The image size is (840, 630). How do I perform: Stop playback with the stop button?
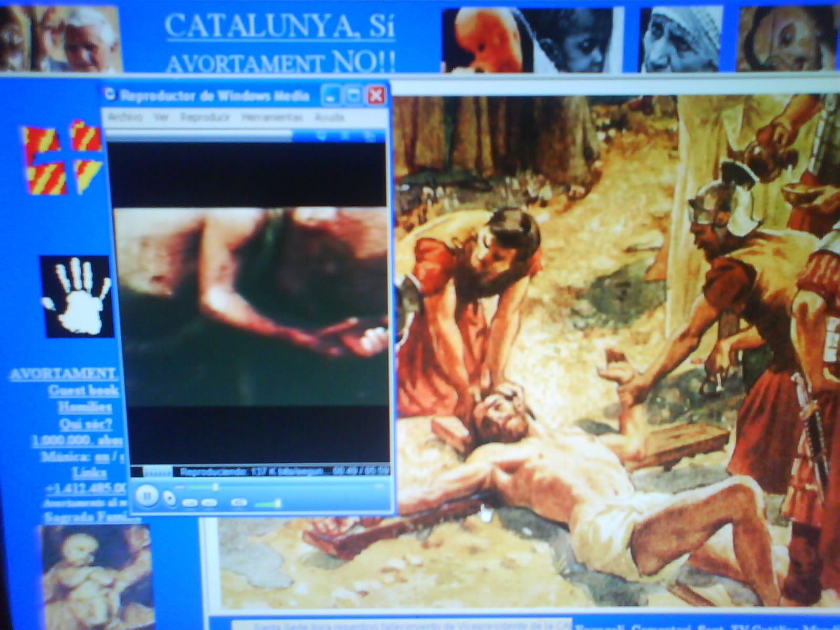point(169,498)
